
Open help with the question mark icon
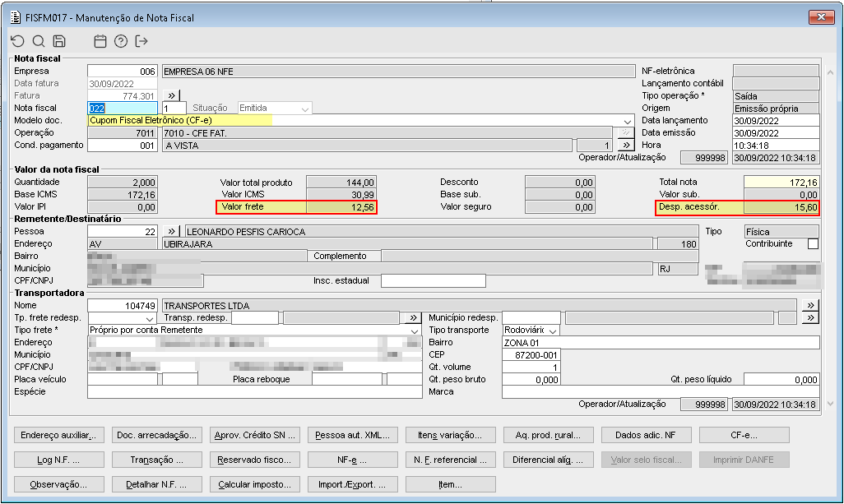point(121,41)
